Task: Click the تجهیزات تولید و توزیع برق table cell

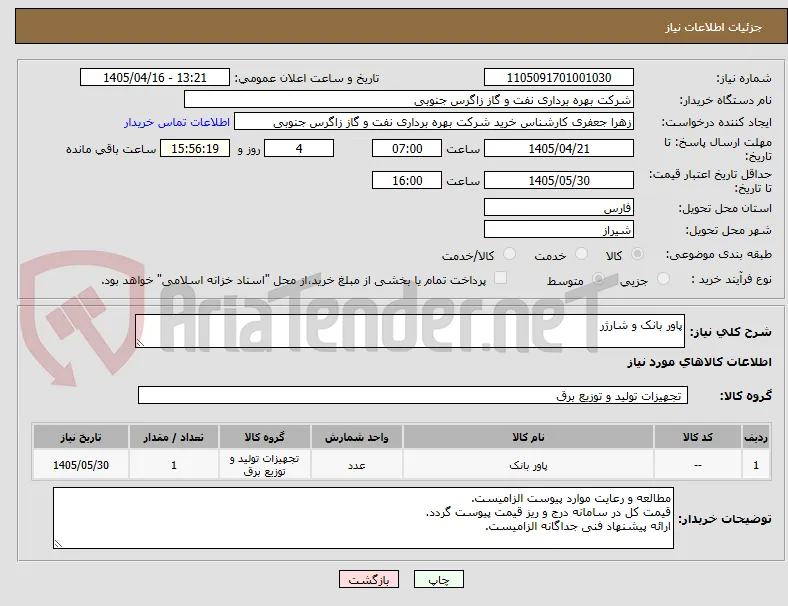Action: coord(265,465)
